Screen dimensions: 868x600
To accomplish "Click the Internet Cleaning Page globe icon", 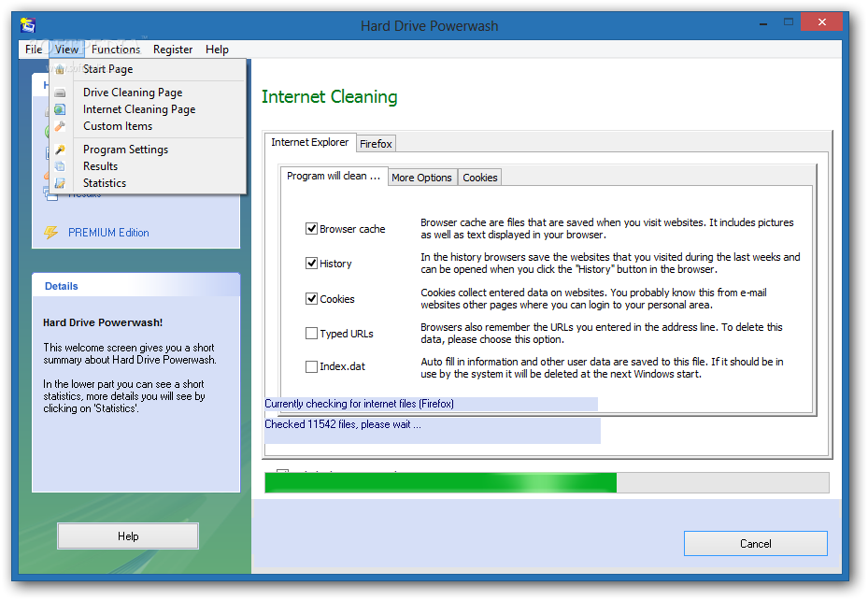I will (x=60, y=109).
